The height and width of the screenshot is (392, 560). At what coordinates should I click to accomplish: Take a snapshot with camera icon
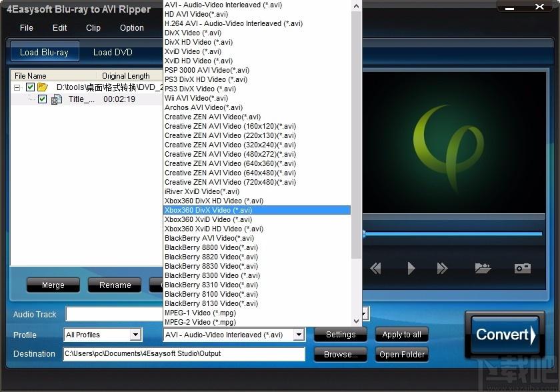(x=523, y=268)
